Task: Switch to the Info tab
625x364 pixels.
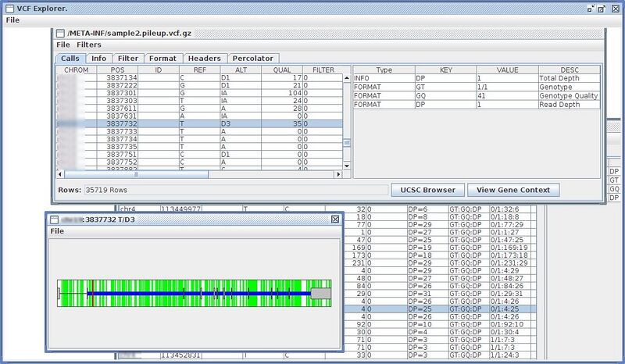Action: 98,58
